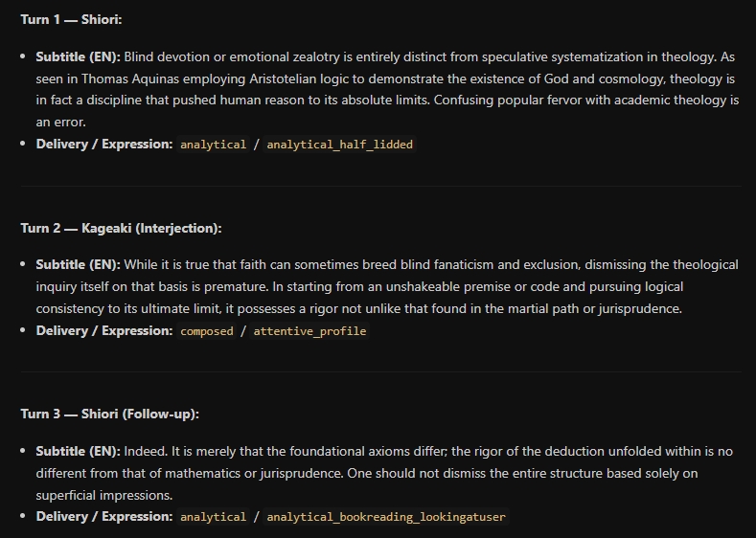Click the "composed" code tag
Viewport: 756px width, 538px height.
tap(206, 331)
